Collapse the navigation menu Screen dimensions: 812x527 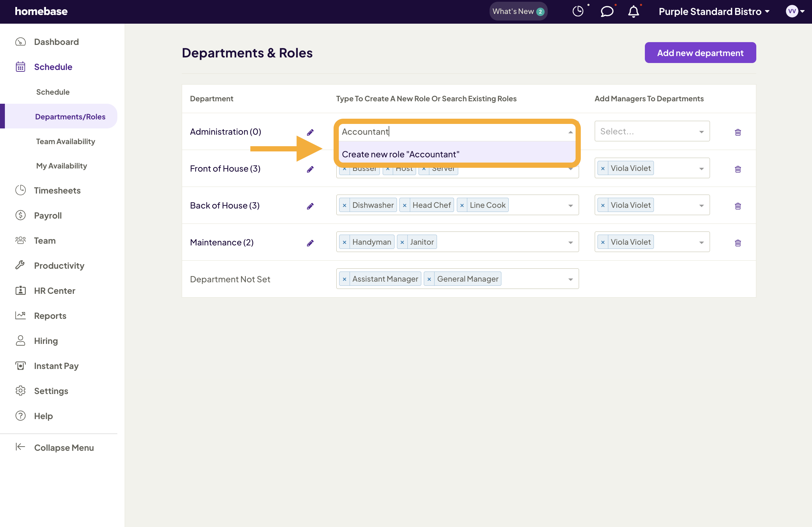point(64,448)
